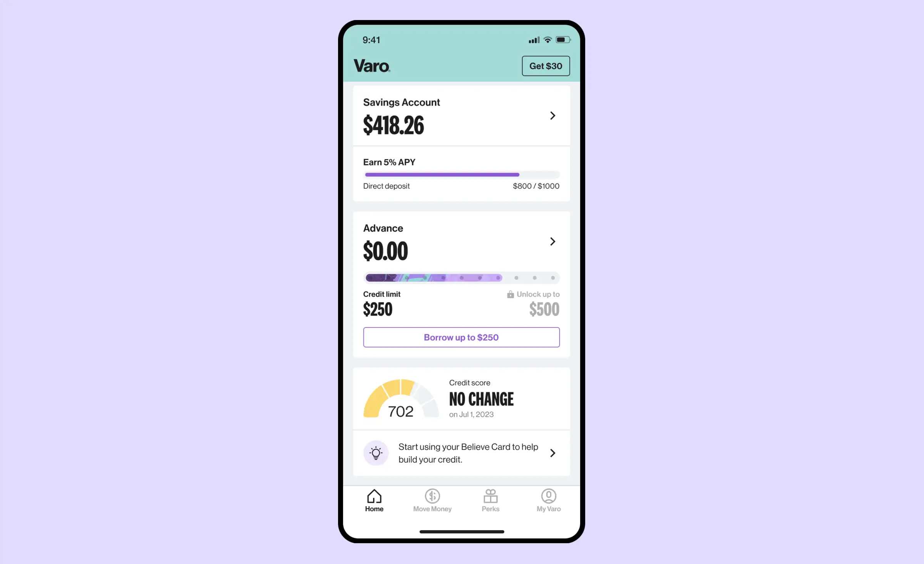Viewport: 924px width, 564px height.
Task: Select the Home tab
Action: (374, 500)
